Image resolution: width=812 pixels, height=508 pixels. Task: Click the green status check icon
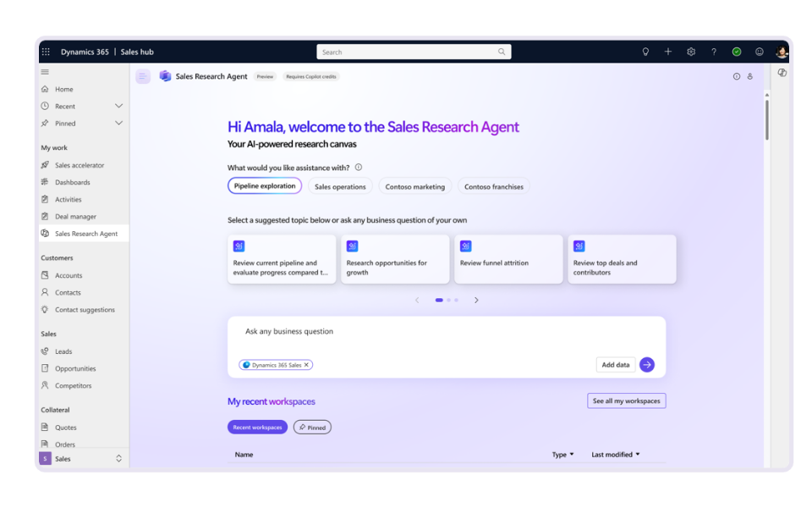737,52
